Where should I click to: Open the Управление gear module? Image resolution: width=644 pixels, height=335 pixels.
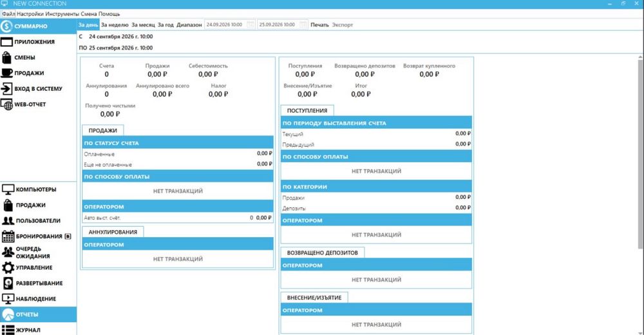pyautogui.click(x=38, y=267)
